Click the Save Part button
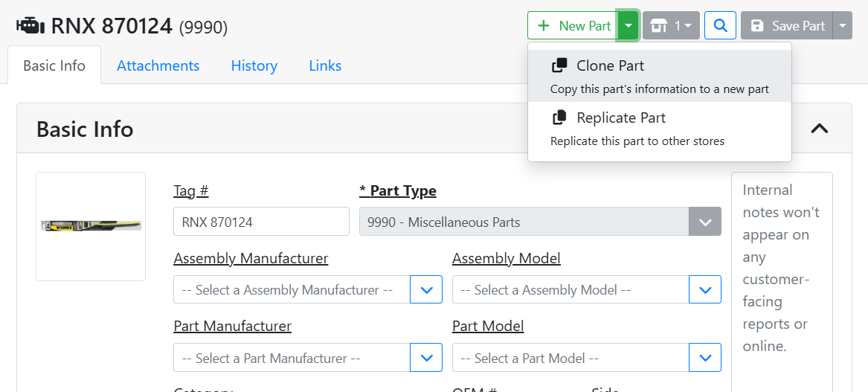This screenshot has height=392, width=868. [787, 26]
